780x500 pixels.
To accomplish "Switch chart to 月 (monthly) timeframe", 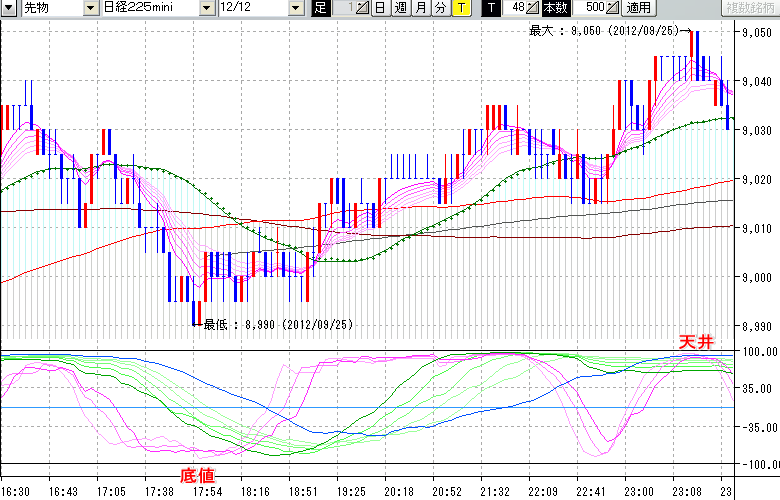I will [x=420, y=8].
